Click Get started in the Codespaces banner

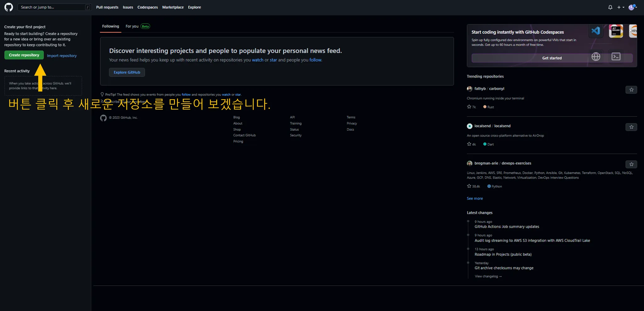pos(552,58)
